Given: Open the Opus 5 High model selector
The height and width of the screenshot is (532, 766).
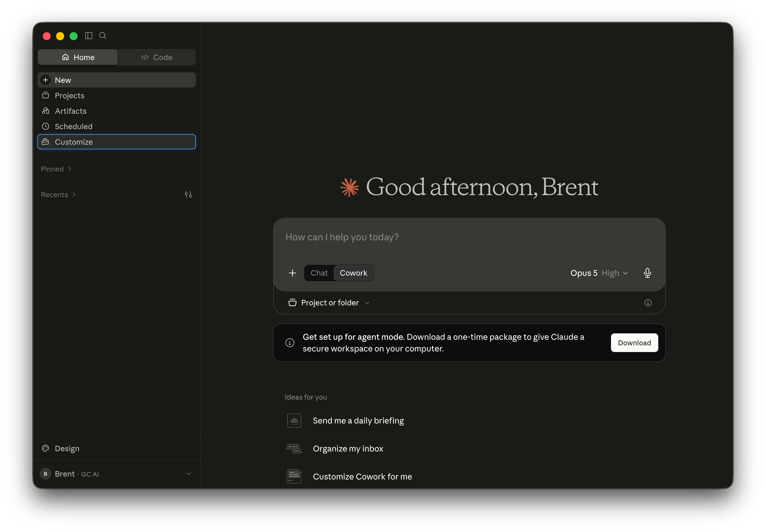Looking at the screenshot, I should [599, 273].
